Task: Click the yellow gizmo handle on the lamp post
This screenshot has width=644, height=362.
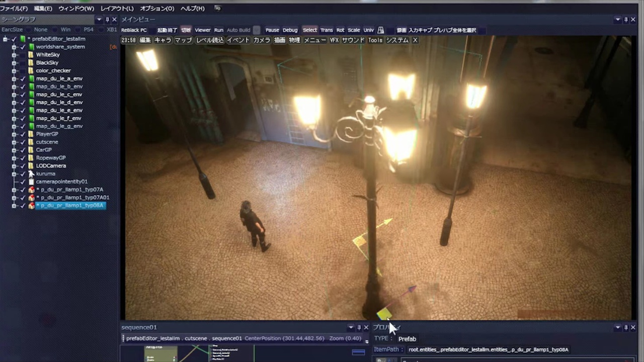Action: tap(359, 241)
